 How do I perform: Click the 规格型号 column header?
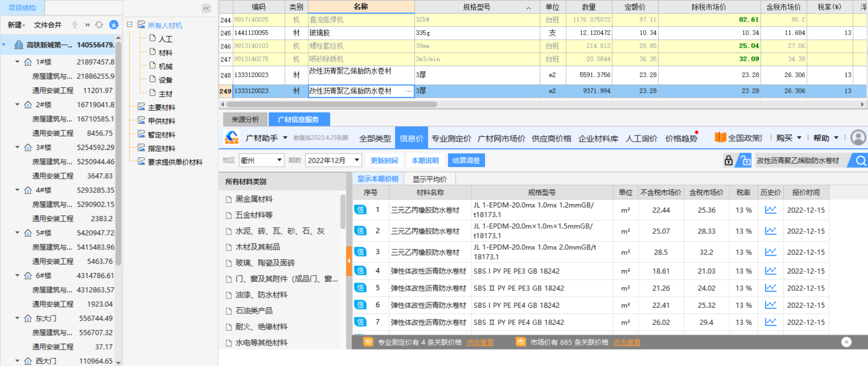pos(477,7)
